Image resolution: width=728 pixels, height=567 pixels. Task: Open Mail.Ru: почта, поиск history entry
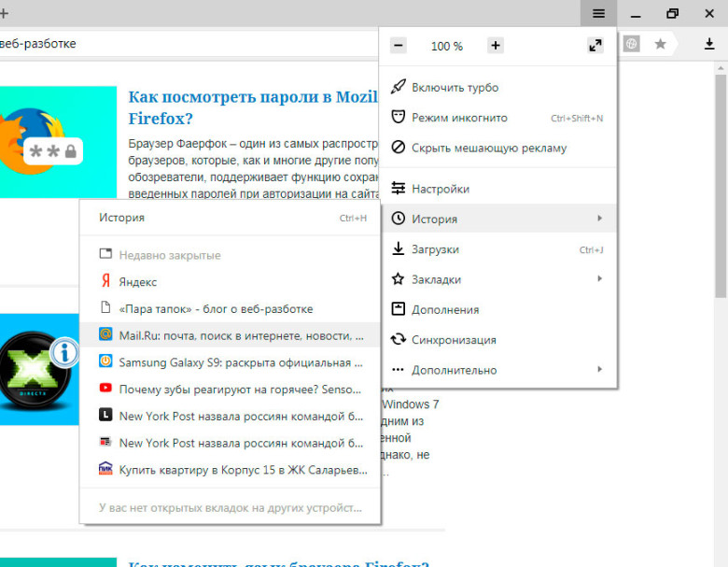tap(230, 335)
